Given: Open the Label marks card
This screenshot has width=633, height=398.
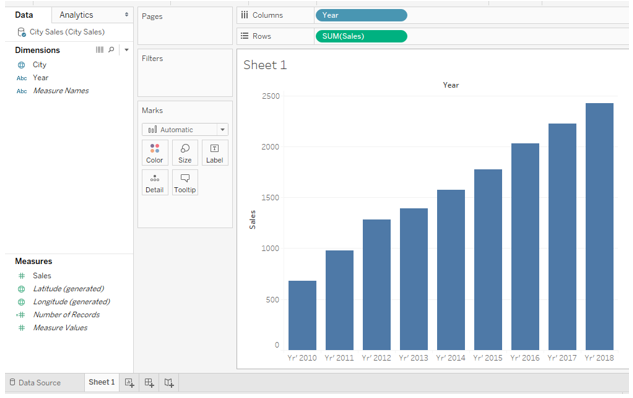Looking at the screenshot, I should 215,153.
